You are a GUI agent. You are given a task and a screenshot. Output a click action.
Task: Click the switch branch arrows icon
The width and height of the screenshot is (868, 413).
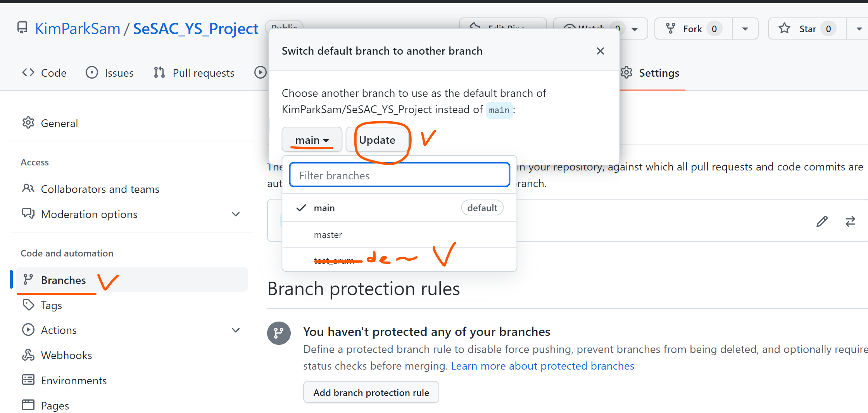point(850,221)
